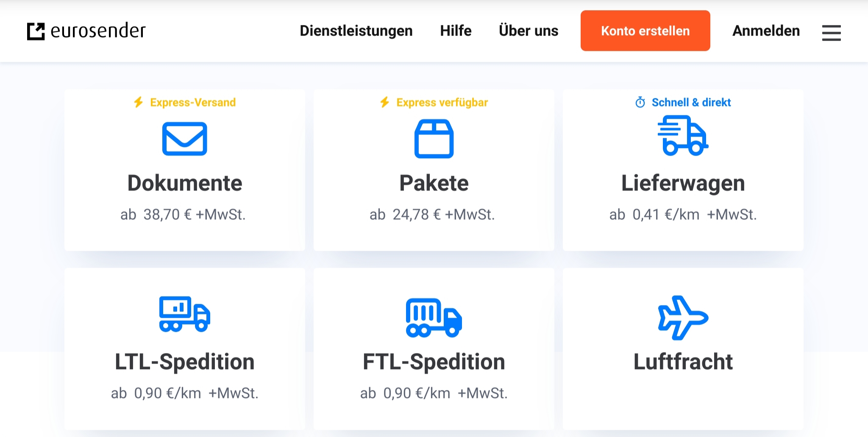This screenshot has width=868, height=437.
Task: Select the FTL-Spedition heading
Action: pyautogui.click(x=434, y=362)
